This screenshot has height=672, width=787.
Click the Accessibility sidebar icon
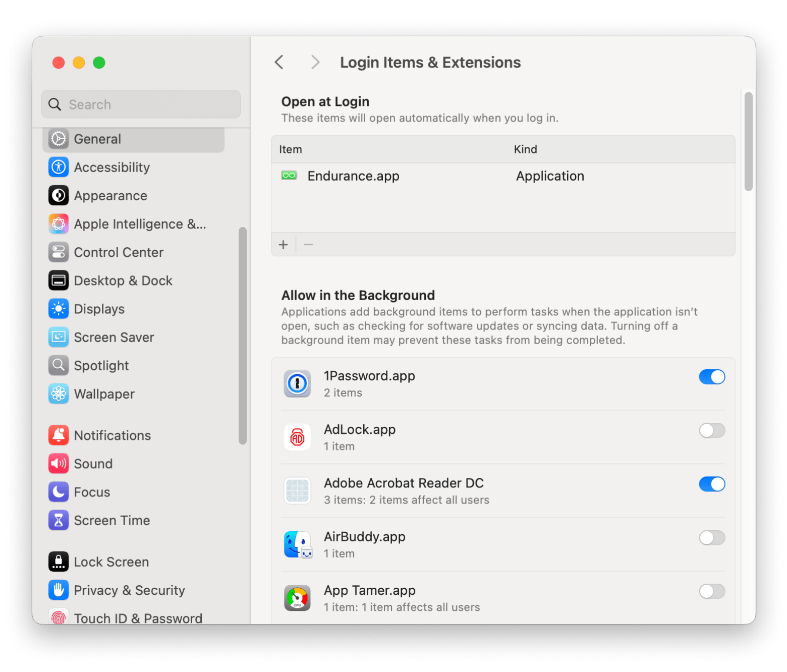(x=59, y=167)
